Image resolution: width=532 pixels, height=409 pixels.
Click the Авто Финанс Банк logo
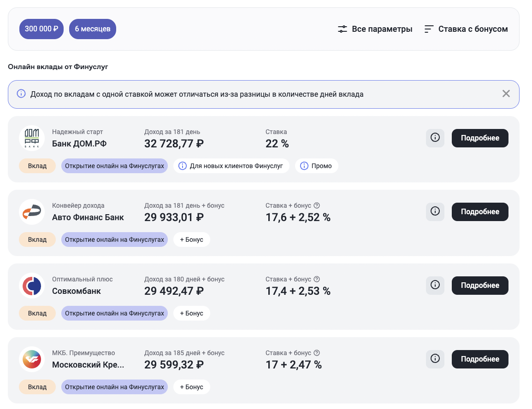pos(32,212)
